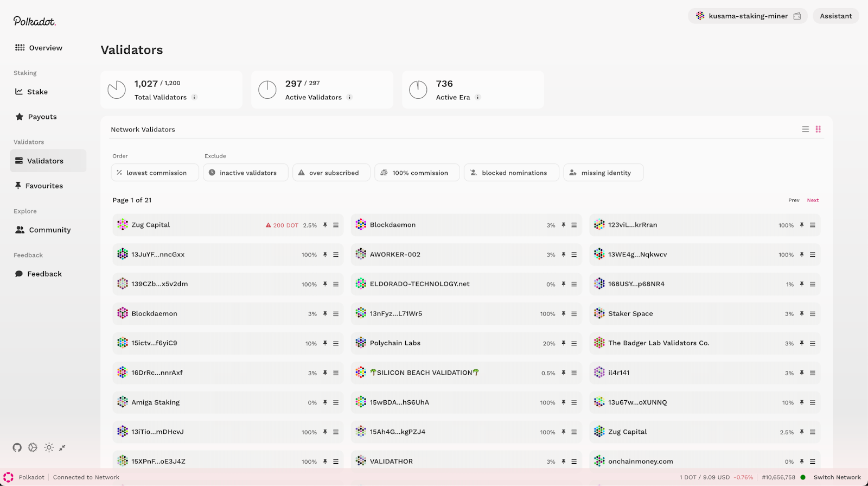Image resolution: width=868 pixels, height=486 pixels.
Task: Click info icon beside Active Era
Action: pyautogui.click(x=478, y=97)
